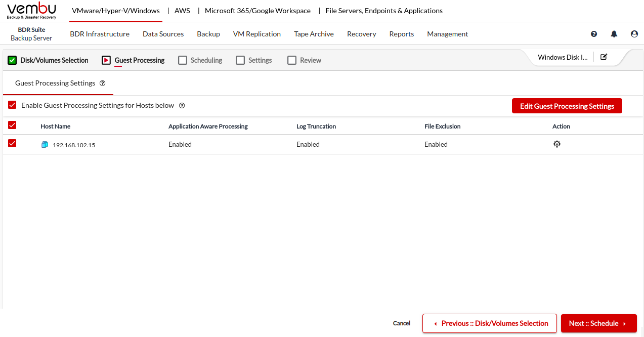
Task: Click help icon next to Enable Guest Processing
Action: (182, 106)
